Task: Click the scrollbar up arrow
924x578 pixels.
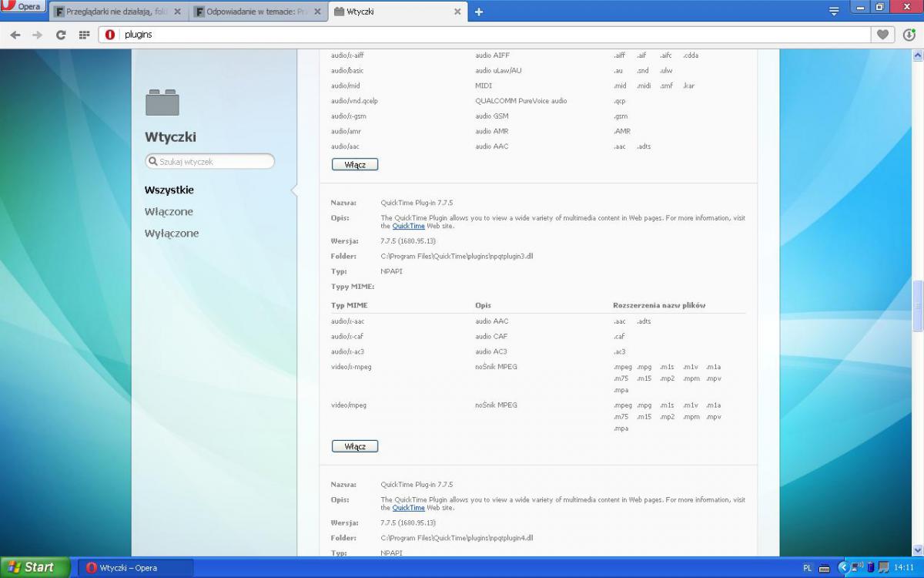Action: (917, 55)
